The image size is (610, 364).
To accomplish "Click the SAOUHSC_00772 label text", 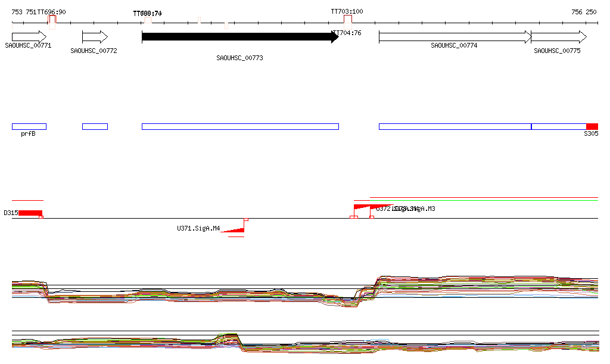I will tap(94, 51).
